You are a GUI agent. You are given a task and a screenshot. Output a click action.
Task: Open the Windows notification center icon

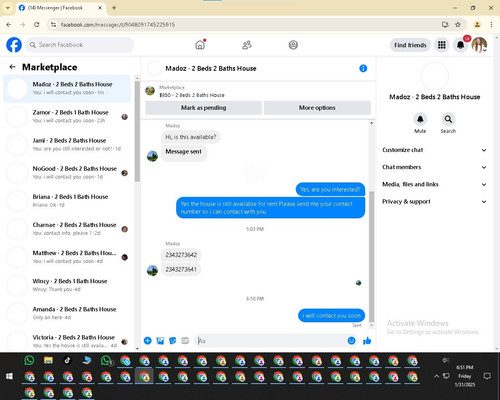click(x=487, y=376)
